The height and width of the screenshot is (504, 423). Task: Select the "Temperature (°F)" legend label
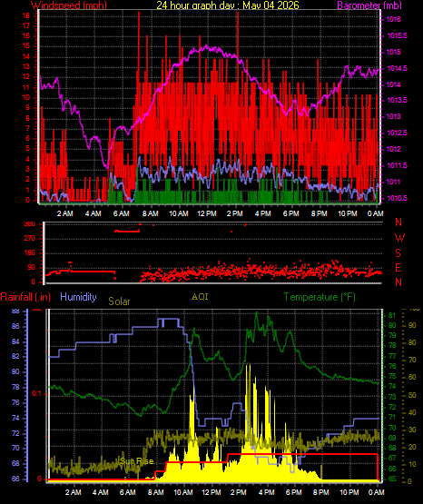320,297
